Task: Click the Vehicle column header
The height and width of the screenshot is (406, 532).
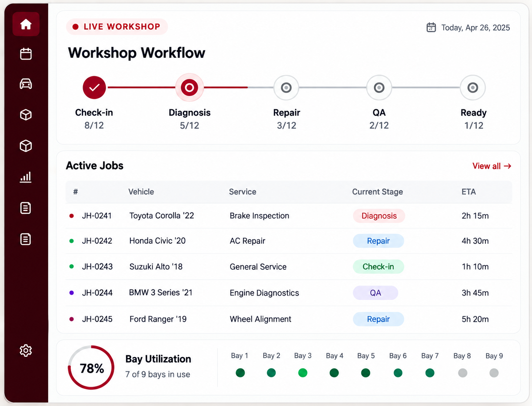Action: coord(141,192)
